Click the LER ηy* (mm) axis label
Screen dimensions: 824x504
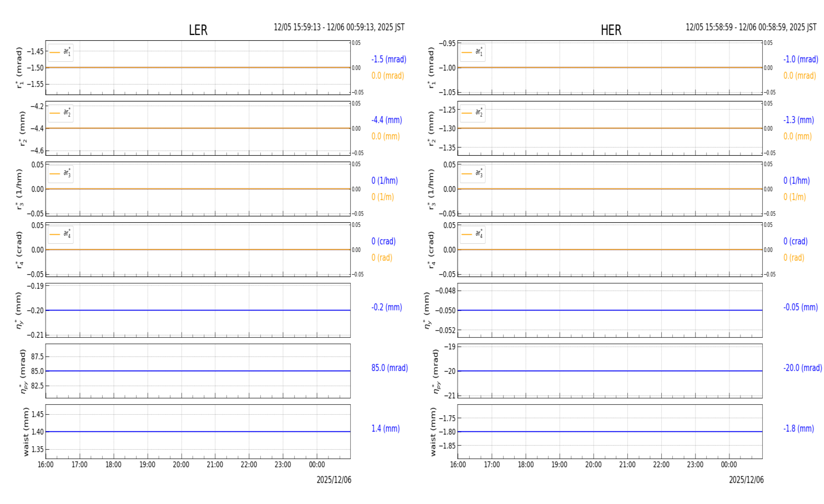(x=19, y=310)
